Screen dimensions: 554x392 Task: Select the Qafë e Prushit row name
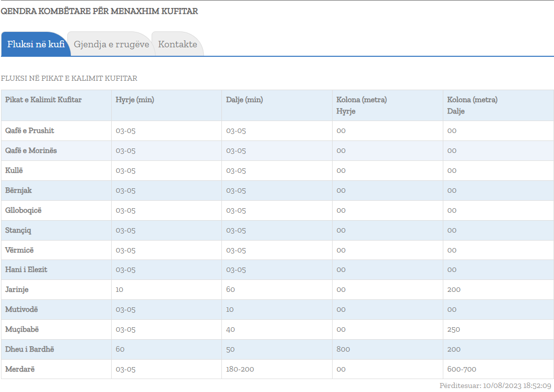coord(30,131)
